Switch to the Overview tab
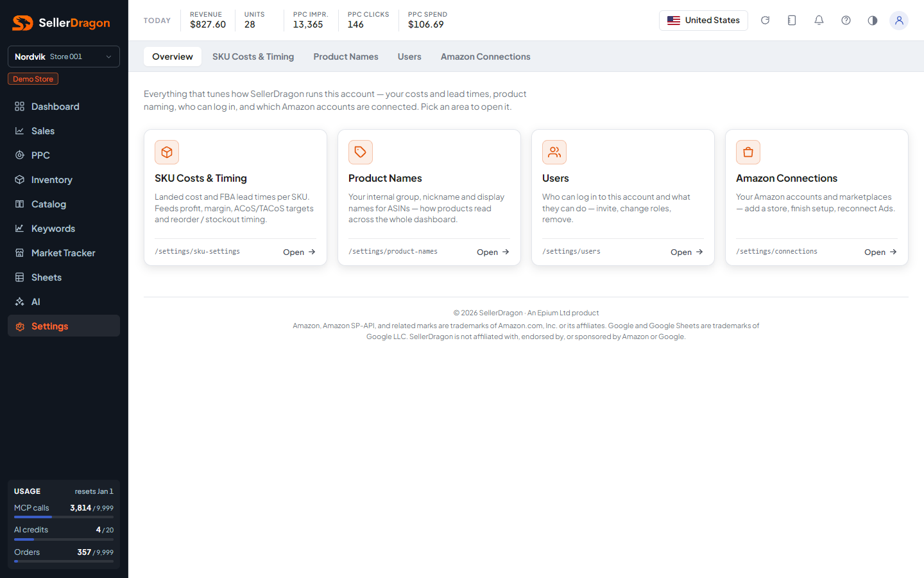 (x=173, y=57)
